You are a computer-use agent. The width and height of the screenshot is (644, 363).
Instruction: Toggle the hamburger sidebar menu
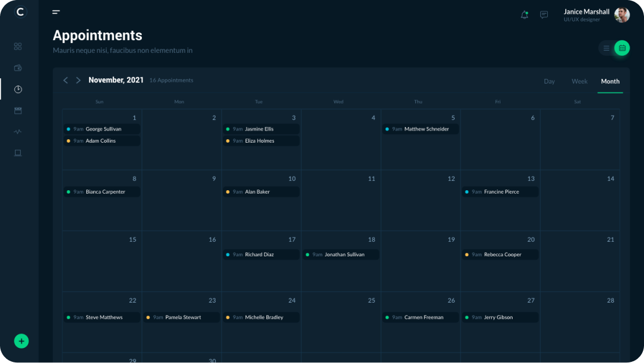56,12
